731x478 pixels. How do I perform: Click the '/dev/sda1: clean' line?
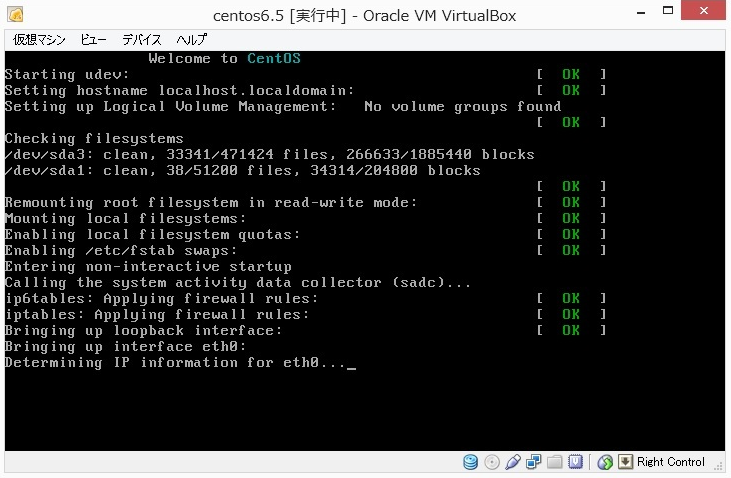pos(242,170)
